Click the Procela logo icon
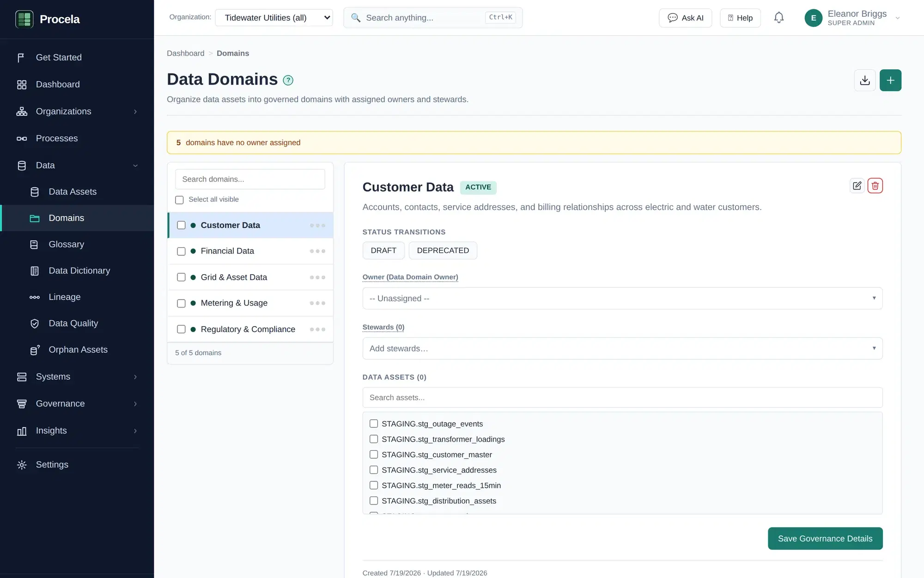 24,19
